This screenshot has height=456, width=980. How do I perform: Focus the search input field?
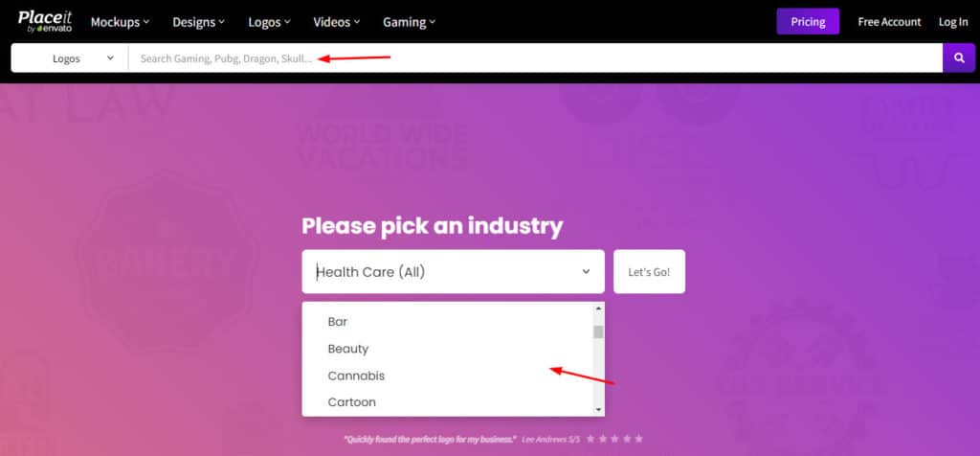click(x=536, y=58)
